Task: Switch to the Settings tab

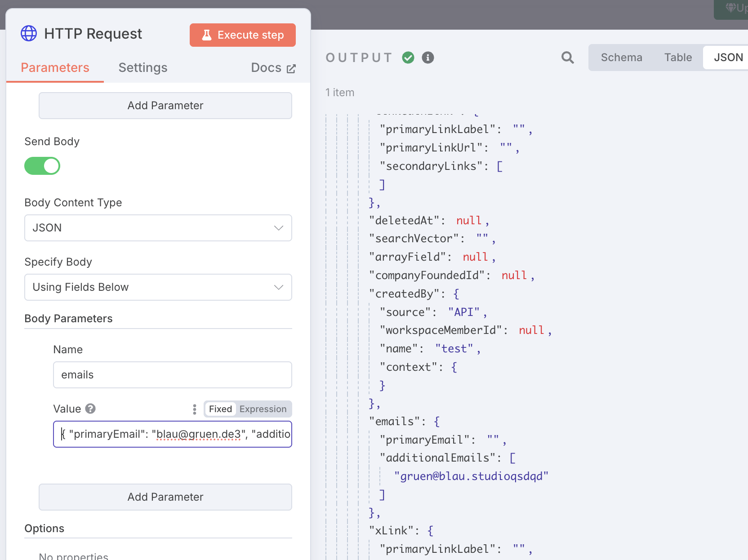Action: (x=143, y=68)
